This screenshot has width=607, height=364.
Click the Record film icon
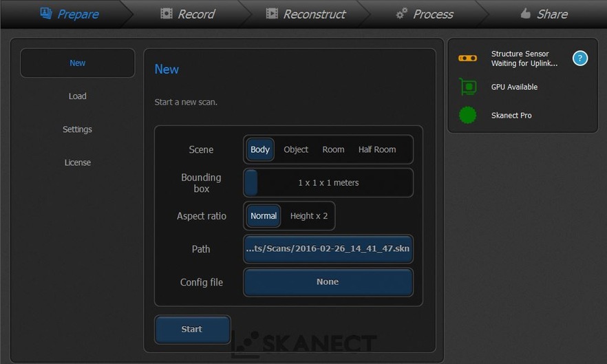(167, 14)
